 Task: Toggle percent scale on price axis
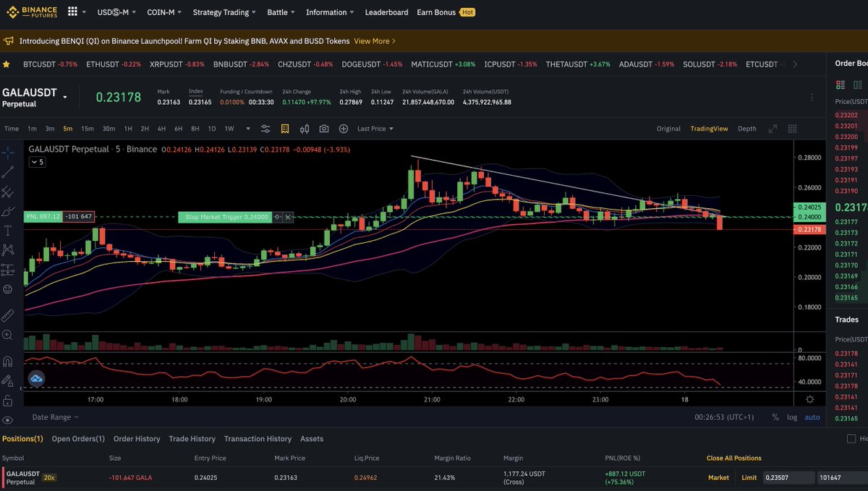775,417
